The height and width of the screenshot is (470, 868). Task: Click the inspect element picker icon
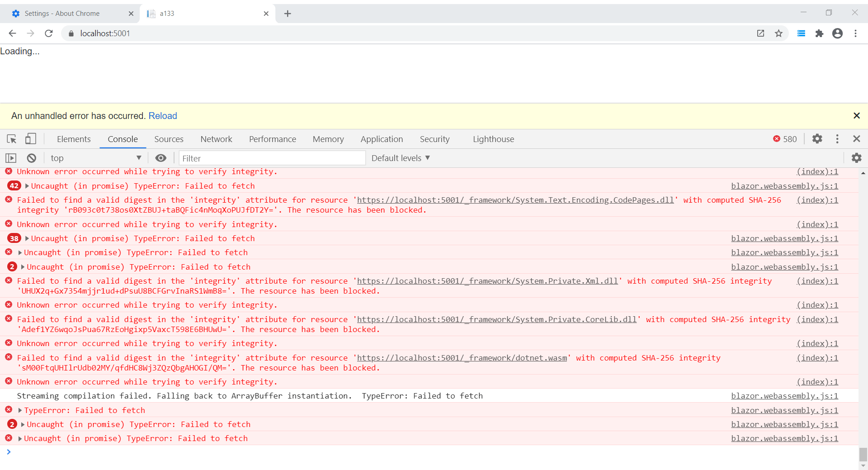click(12, 139)
